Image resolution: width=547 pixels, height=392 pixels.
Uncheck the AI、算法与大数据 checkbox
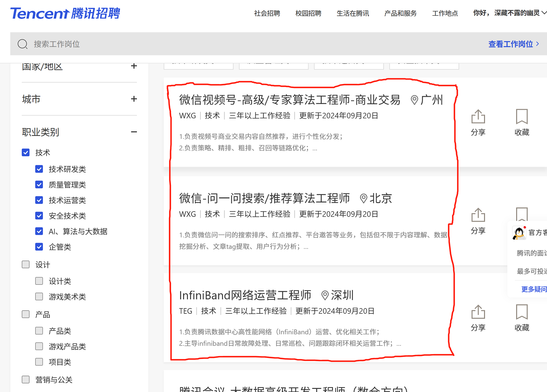39,231
